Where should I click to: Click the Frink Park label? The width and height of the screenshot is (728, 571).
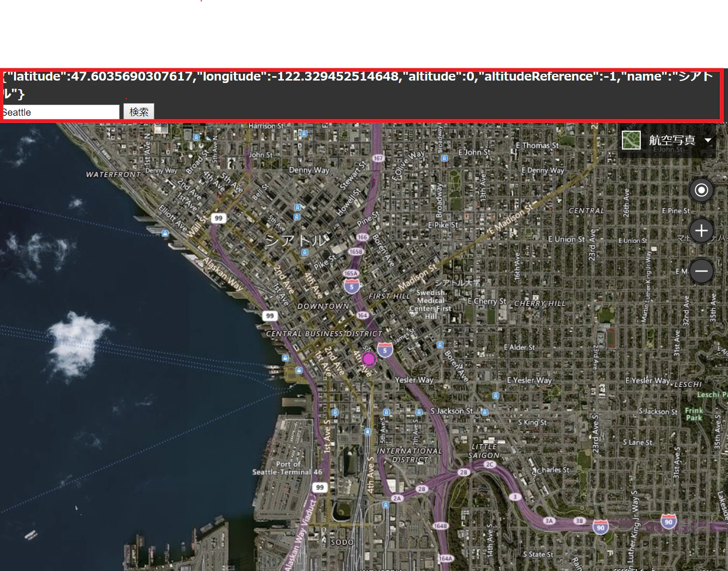(x=694, y=414)
